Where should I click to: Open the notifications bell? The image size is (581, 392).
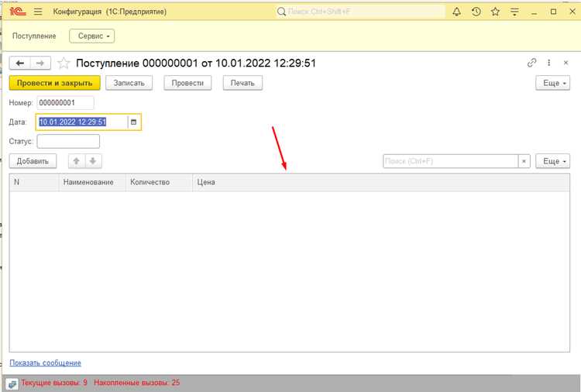coord(457,12)
